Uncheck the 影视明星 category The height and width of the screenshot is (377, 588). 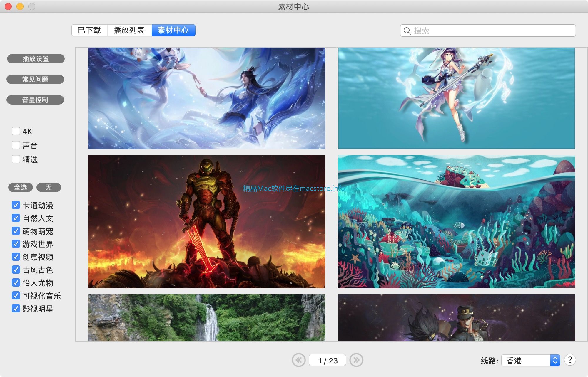point(16,308)
